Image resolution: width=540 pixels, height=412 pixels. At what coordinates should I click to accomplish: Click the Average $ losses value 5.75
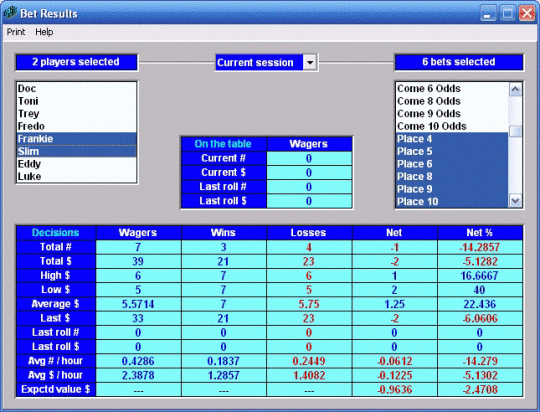[x=309, y=304]
